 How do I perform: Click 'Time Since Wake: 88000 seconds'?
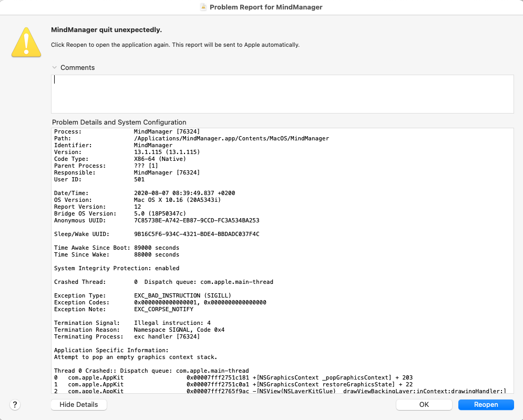point(117,254)
